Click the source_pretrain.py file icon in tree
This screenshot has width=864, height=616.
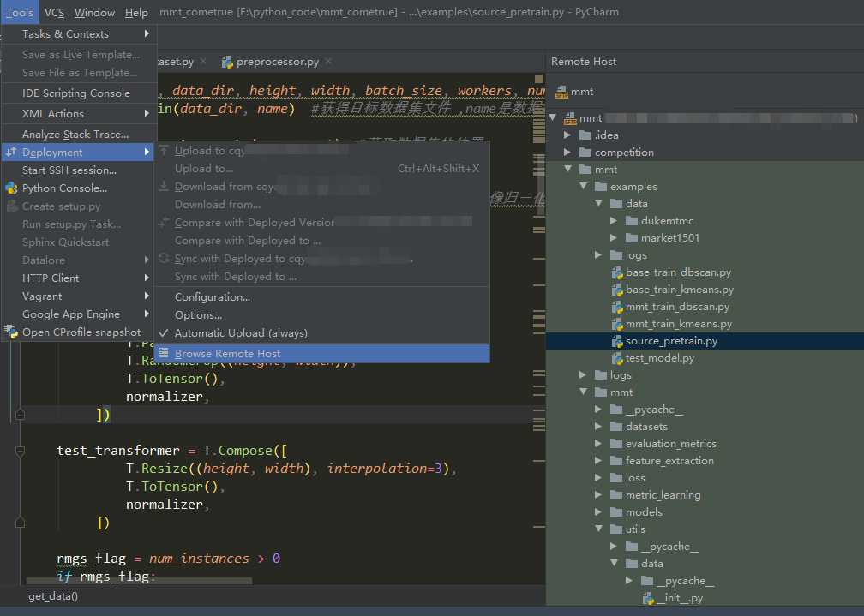[x=616, y=341]
